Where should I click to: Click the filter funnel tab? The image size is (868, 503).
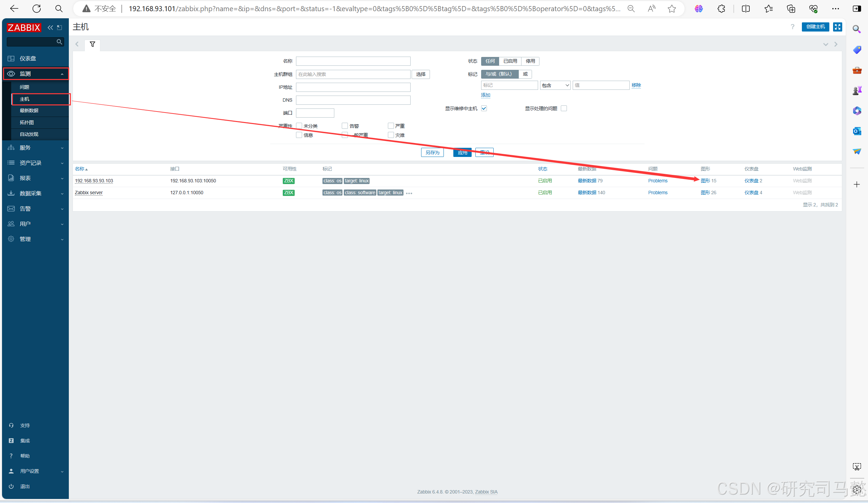point(92,44)
